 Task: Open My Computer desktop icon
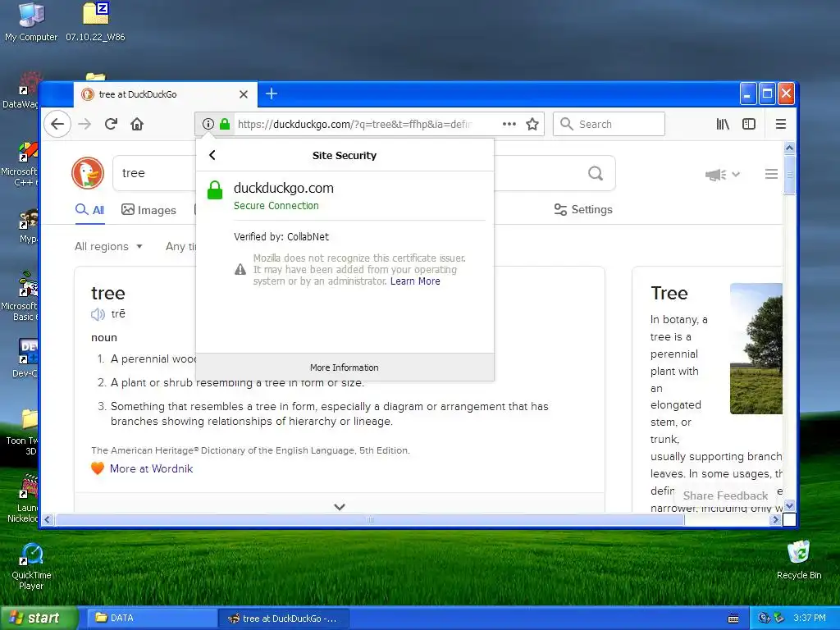coord(31,22)
